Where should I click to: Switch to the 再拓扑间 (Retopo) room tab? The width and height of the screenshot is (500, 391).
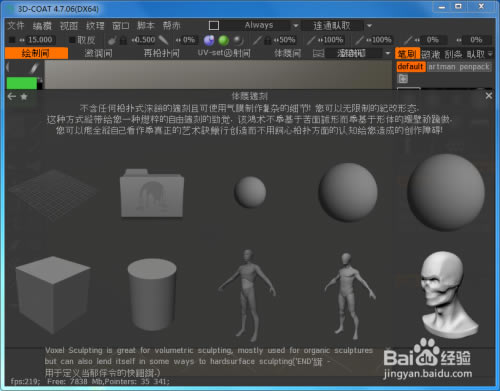[x=162, y=53]
